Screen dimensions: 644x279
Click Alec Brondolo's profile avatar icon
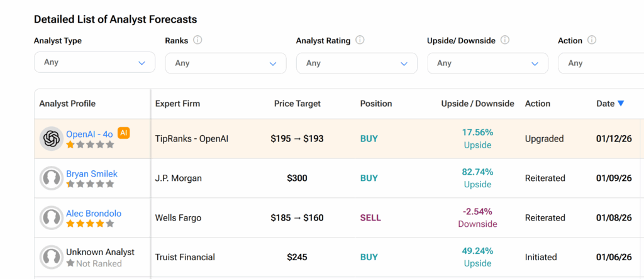pos(51,218)
